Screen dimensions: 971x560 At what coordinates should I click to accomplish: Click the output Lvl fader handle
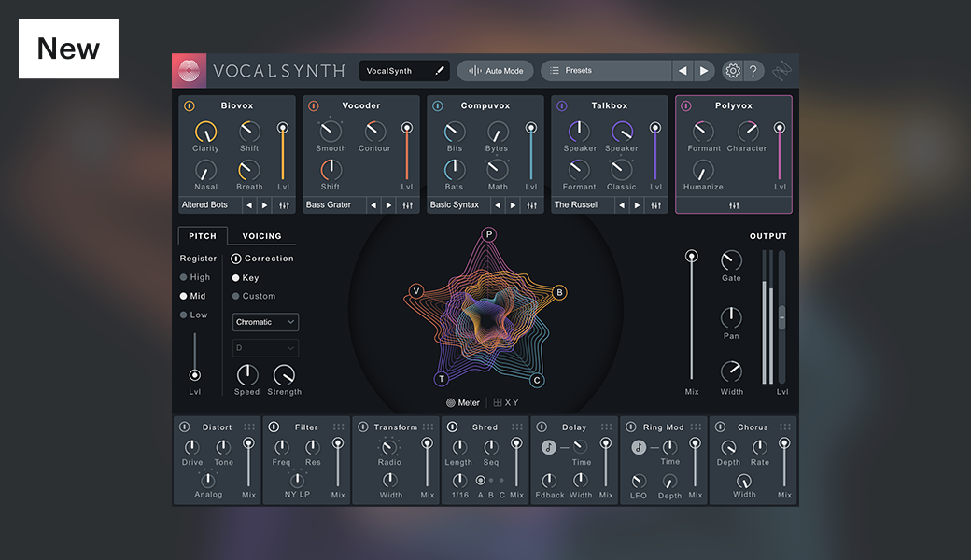click(782, 317)
